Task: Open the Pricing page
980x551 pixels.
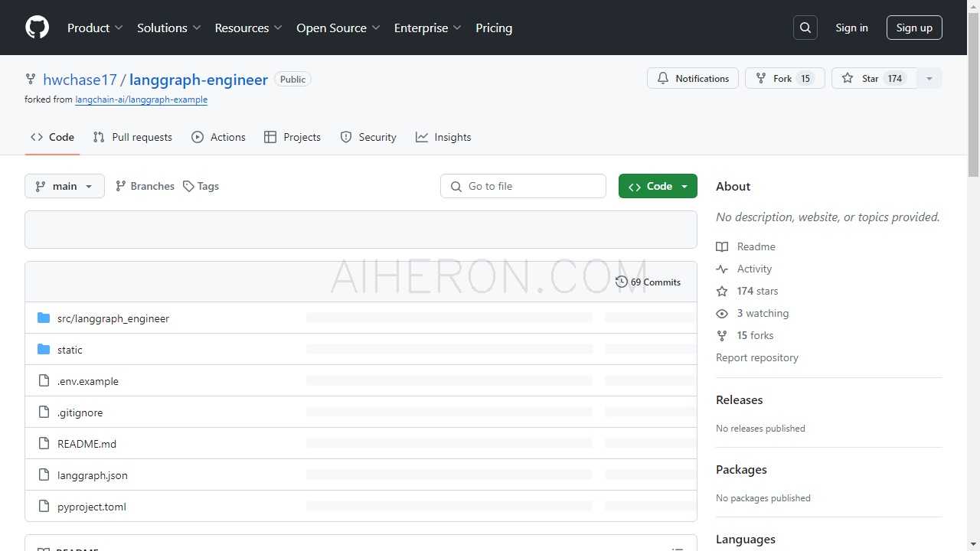Action: (494, 28)
